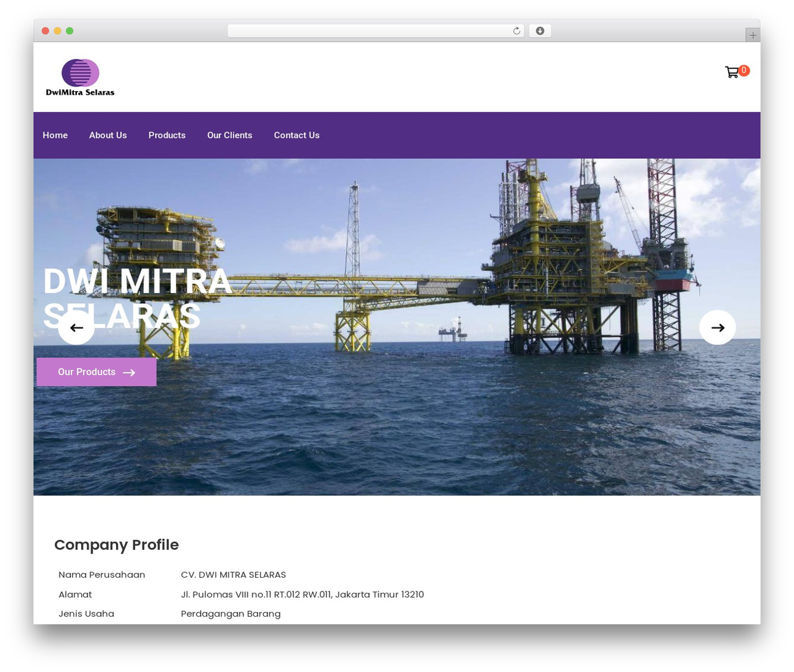Click the Alamat label
Screen dimensions: 794x672
75,595
